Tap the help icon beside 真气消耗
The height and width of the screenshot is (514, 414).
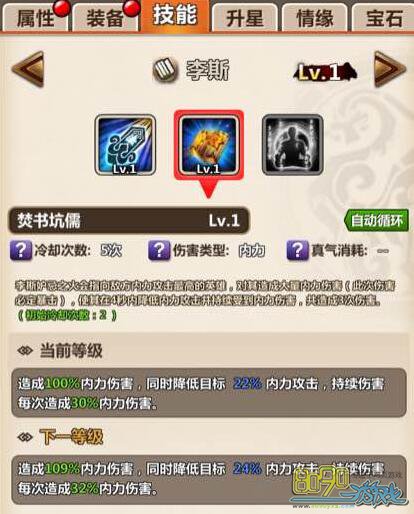pos(297,250)
